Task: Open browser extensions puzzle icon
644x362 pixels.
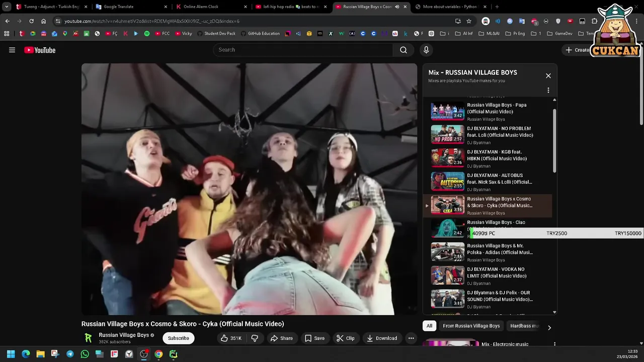Action: click(x=595, y=21)
